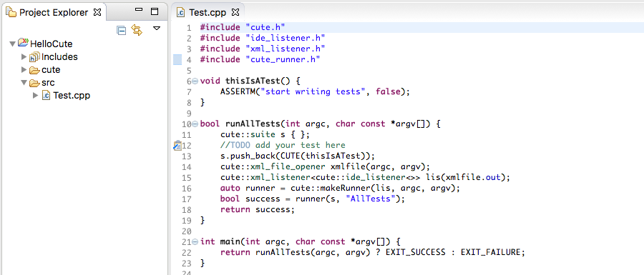Click line number 1 in the gutter
Screen dimensions: 644x275
coord(188,28)
